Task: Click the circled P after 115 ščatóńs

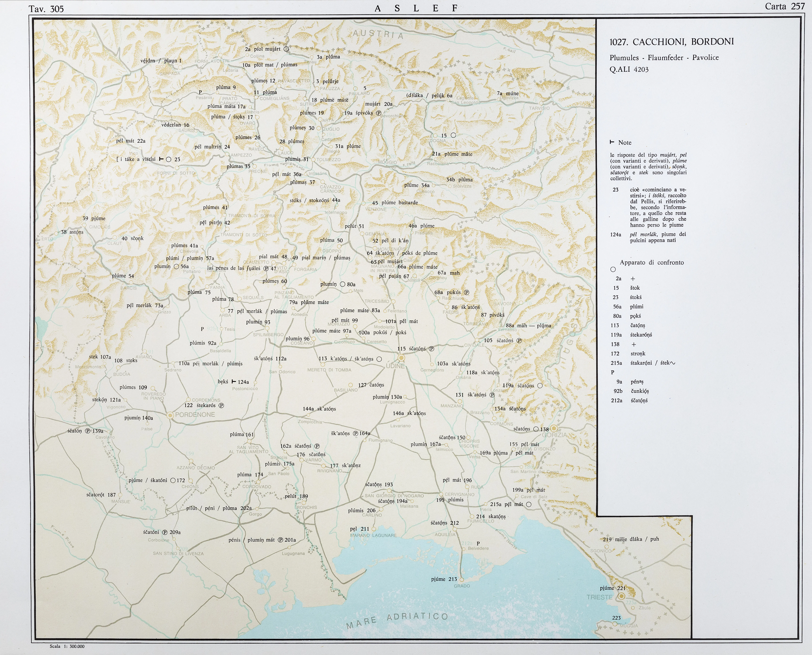Action: click(431, 349)
